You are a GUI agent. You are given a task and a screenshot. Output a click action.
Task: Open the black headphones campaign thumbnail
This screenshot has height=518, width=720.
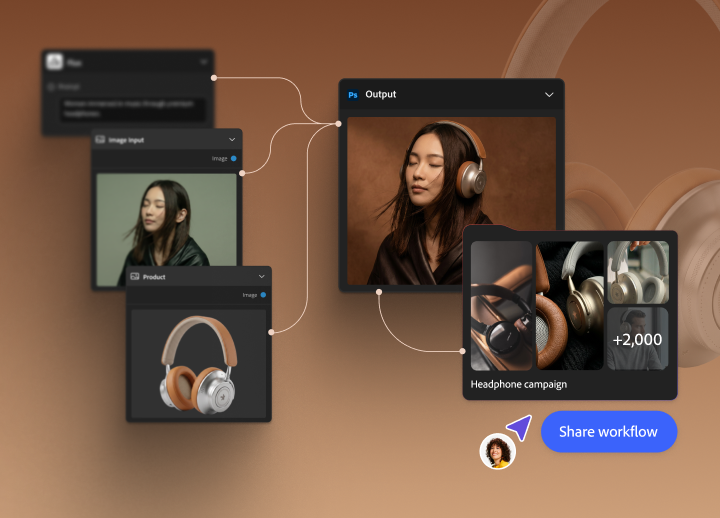(x=501, y=305)
